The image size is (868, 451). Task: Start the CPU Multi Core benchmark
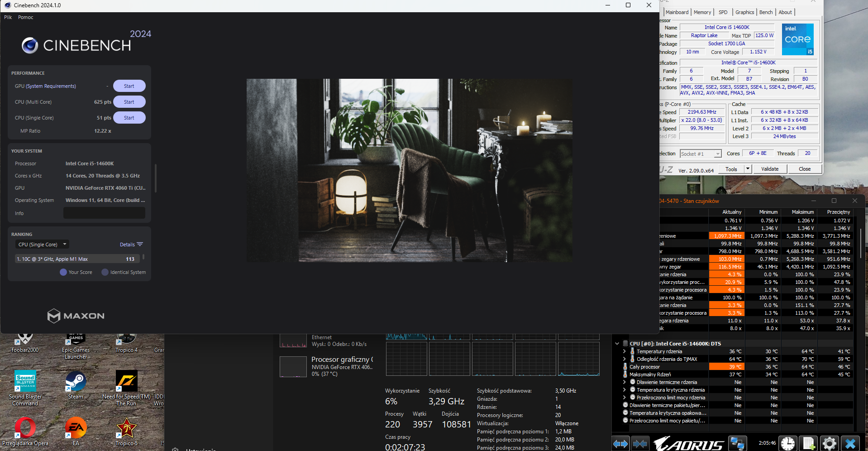pyautogui.click(x=129, y=102)
